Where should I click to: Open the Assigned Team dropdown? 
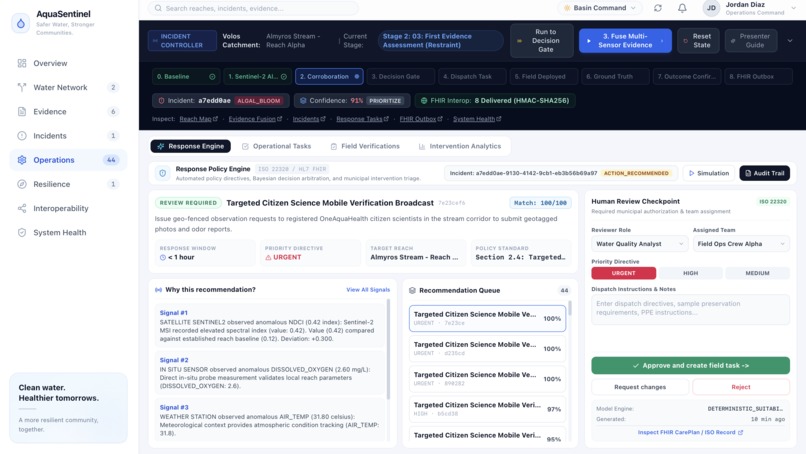pyautogui.click(x=741, y=244)
